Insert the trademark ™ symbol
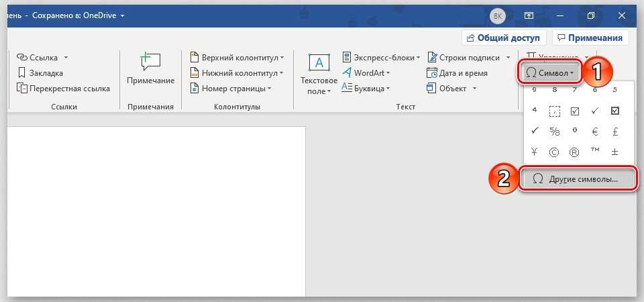644x302 pixels. point(594,152)
